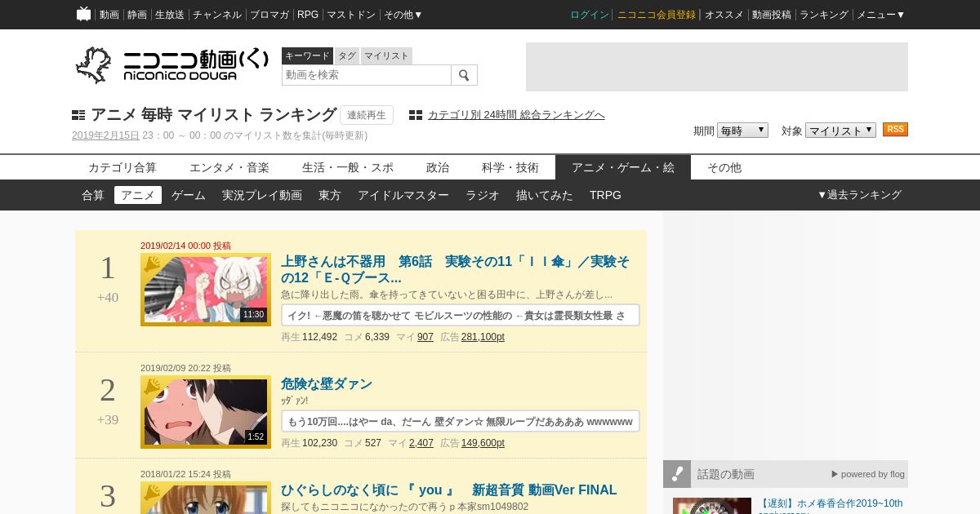Select the マイリスト search mode tab
Screen dimensions: 980x514
pyautogui.click(x=386, y=55)
